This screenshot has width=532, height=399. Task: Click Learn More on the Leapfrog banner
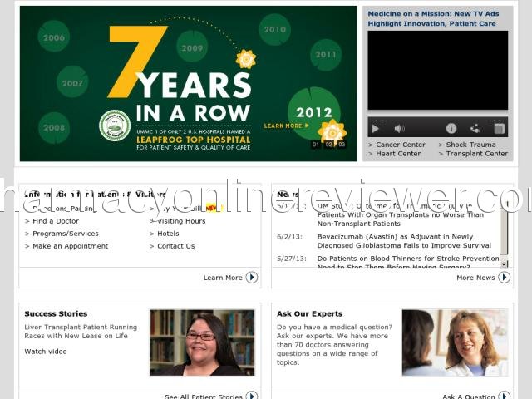(286, 126)
